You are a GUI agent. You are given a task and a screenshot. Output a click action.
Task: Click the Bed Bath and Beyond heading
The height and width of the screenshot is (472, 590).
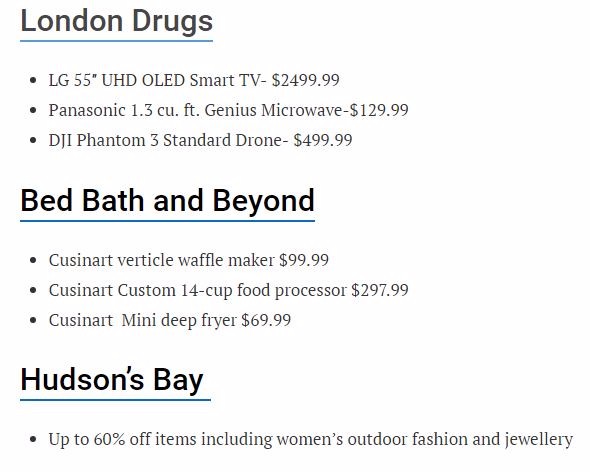(x=167, y=201)
